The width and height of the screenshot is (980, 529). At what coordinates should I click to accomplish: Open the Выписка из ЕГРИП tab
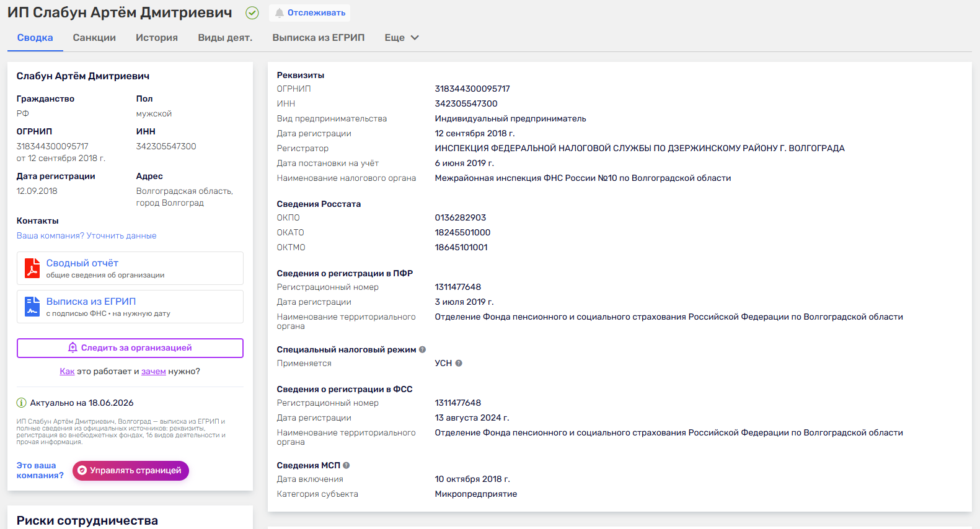319,38
